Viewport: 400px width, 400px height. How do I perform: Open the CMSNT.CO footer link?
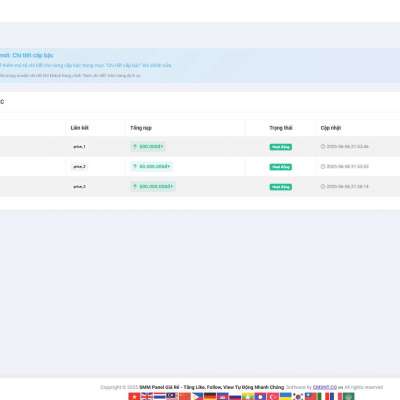coord(325,387)
